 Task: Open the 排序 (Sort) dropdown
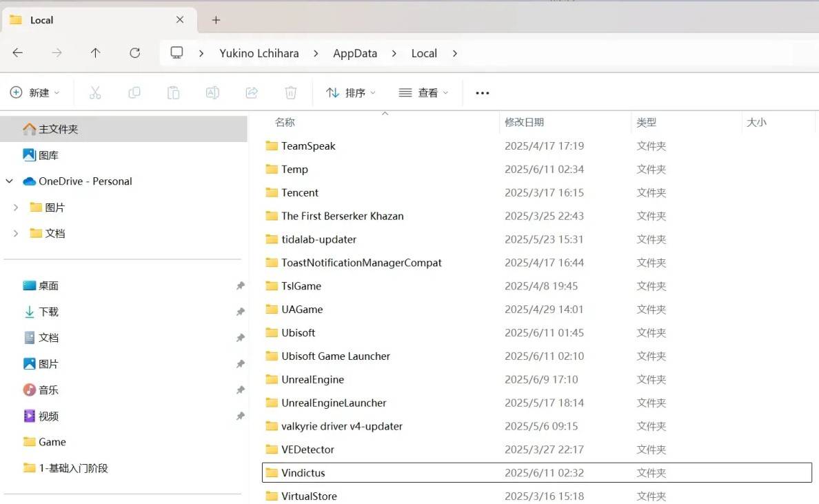pyautogui.click(x=350, y=93)
